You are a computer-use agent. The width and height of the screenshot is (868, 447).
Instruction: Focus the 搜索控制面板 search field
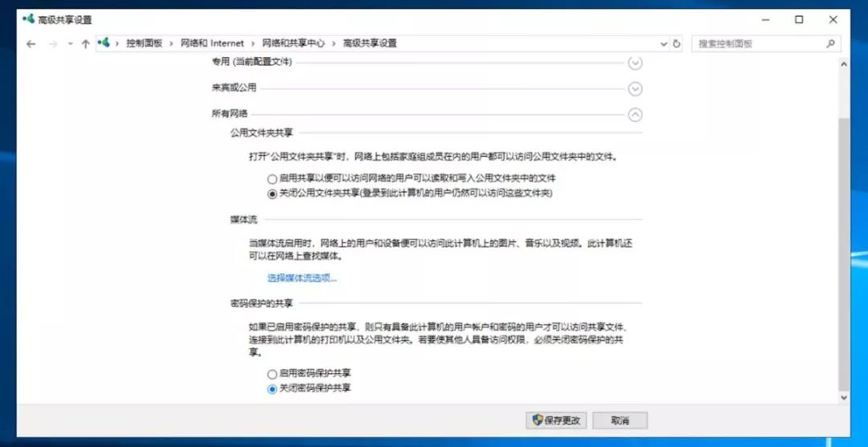[766, 43]
